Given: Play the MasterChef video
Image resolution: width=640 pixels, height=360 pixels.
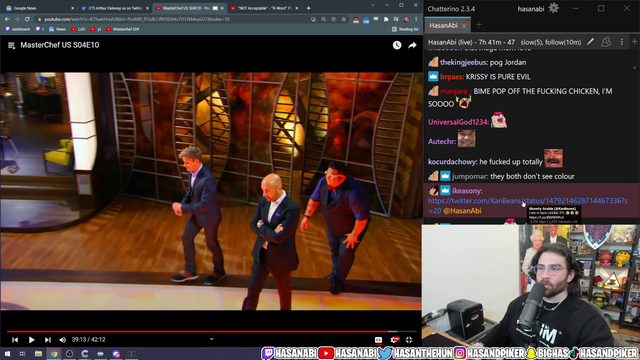Looking at the screenshot, I should coord(31,340).
